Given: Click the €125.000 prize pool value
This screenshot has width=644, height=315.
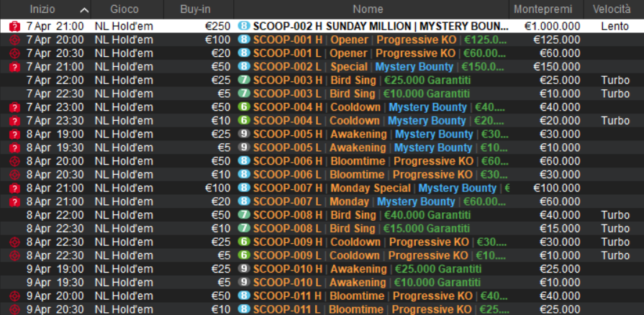Looking at the screenshot, I should pyautogui.click(x=557, y=40).
